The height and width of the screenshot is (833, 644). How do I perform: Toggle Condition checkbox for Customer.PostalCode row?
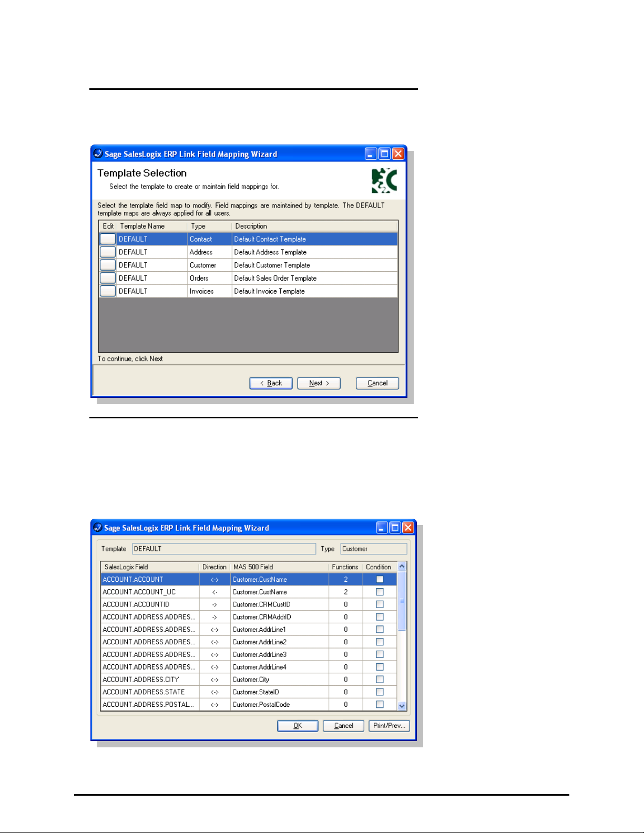pyautogui.click(x=380, y=704)
